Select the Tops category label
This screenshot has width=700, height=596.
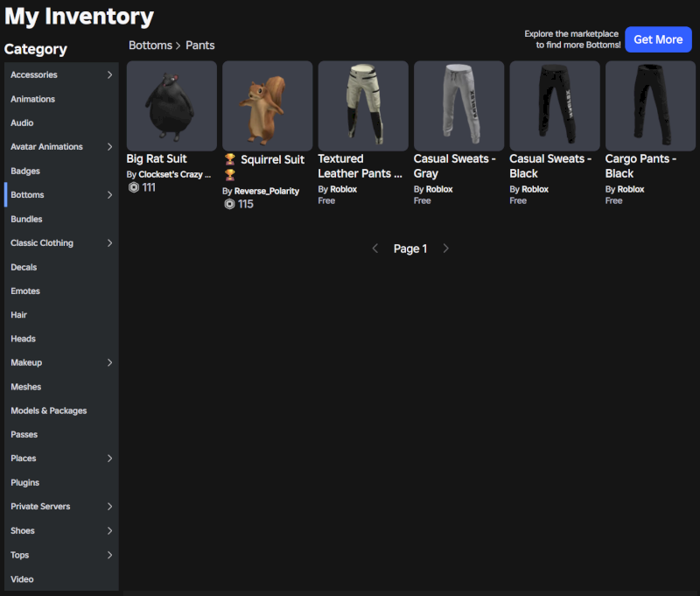[x=19, y=555]
